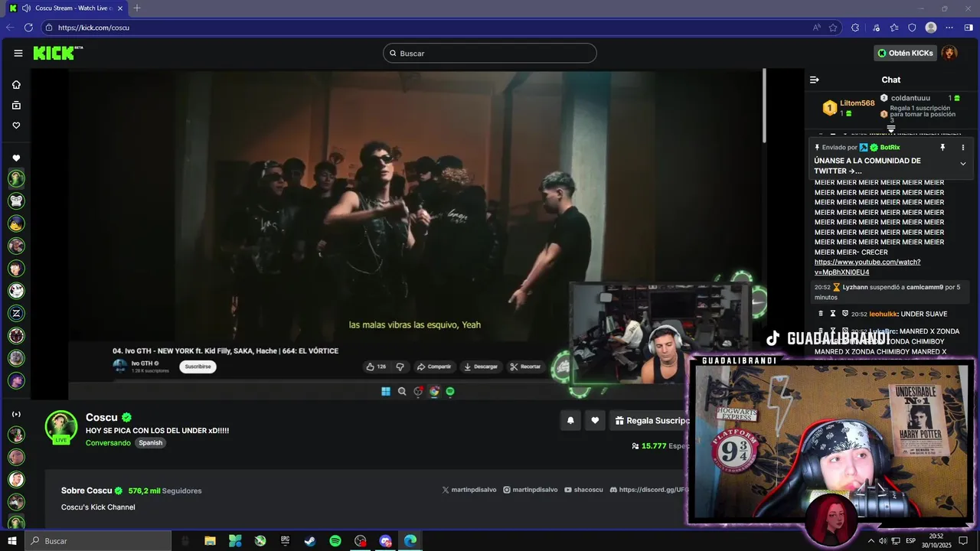Reload the page with refresh icon

[28, 28]
